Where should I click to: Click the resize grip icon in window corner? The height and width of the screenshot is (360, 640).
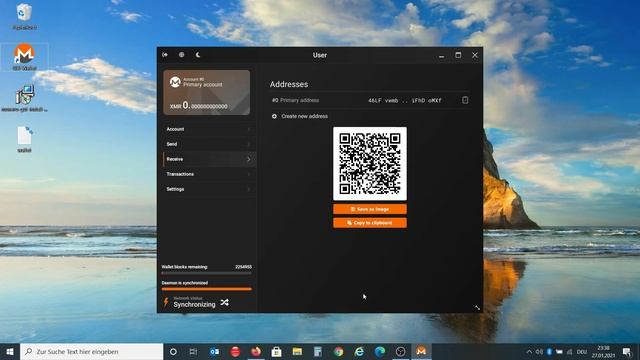[x=477, y=307]
